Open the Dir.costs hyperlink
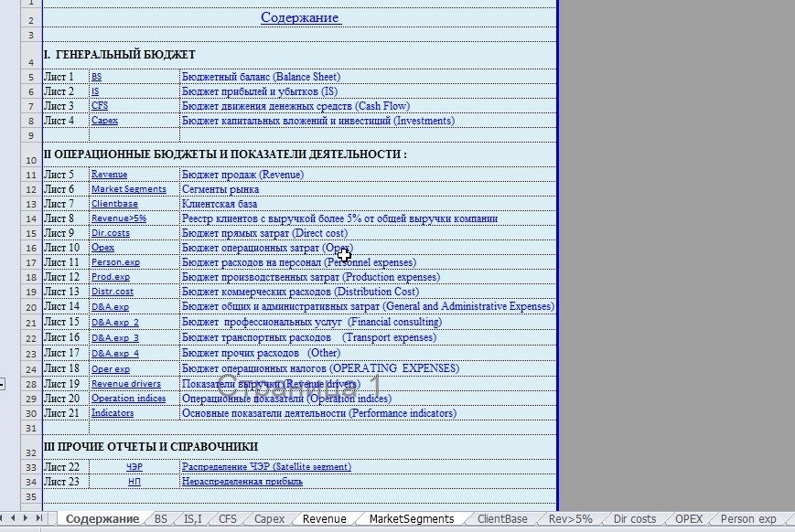The image size is (795, 532). coord(111,232)
